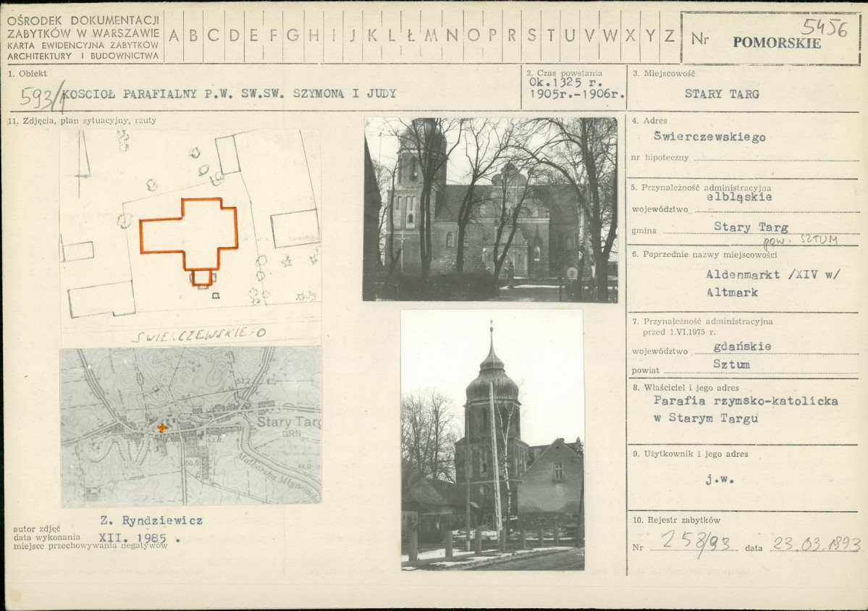This screenshot has height=611, width=868.
Task: Open the church tower photograph
Action: tap(492, 440)
